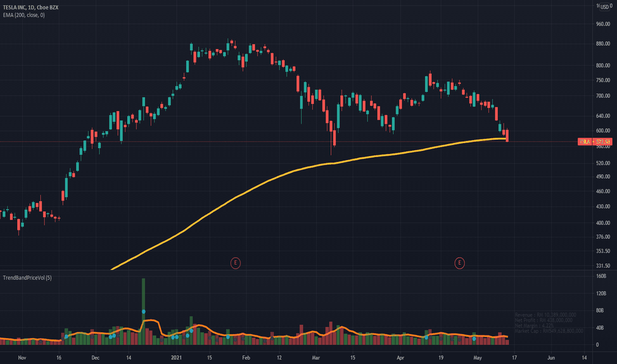
Task: Click the Mar date label on time axis
Action: pos(316,357)
